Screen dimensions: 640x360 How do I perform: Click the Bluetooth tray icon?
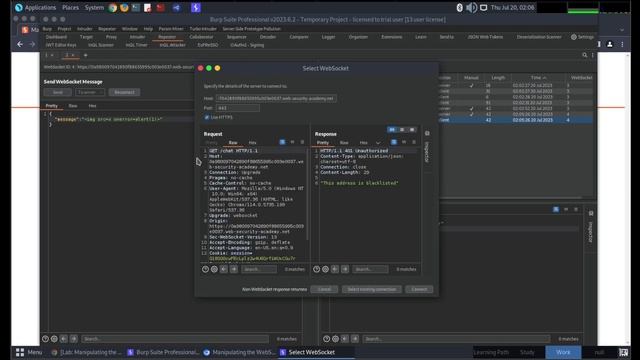tap(459, 7)
